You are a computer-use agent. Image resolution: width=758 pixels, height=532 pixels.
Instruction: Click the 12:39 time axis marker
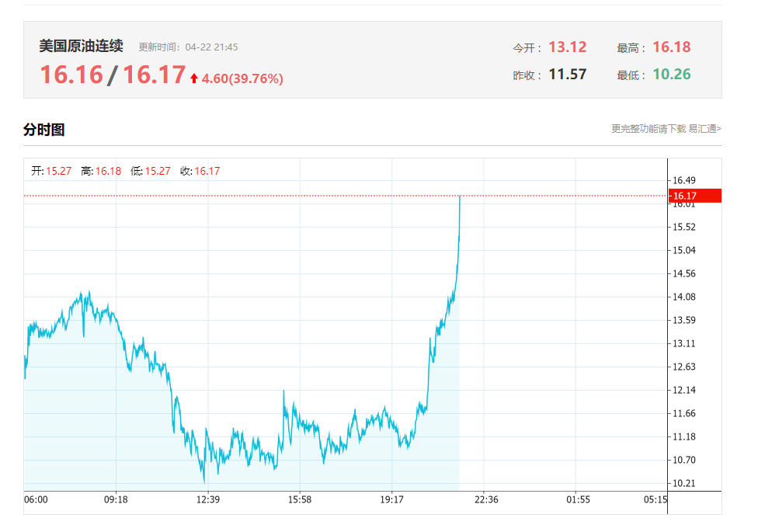click(207, 499)
